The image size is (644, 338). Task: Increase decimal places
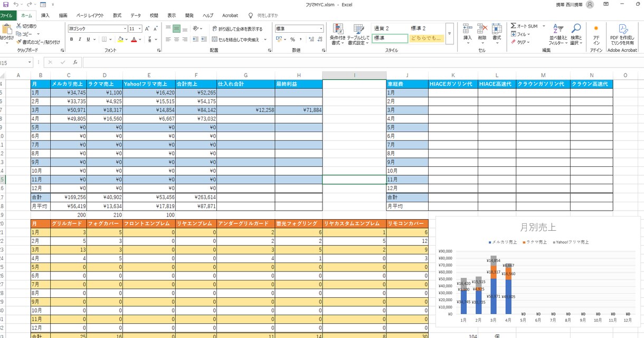click(311, 40)
